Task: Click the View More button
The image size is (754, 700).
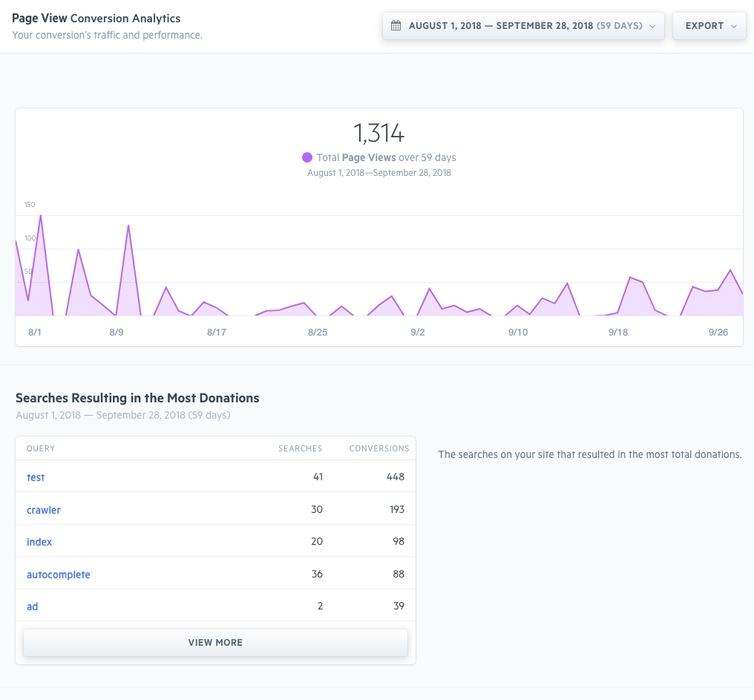Action: pos(215,642)
